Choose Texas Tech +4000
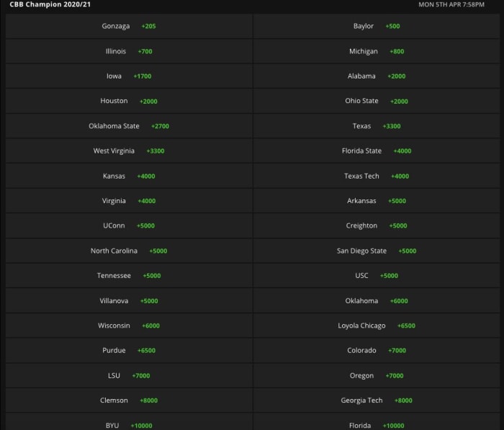Image resolution: width=504 pixels, height=430 pixels. [x=377, y=176]
